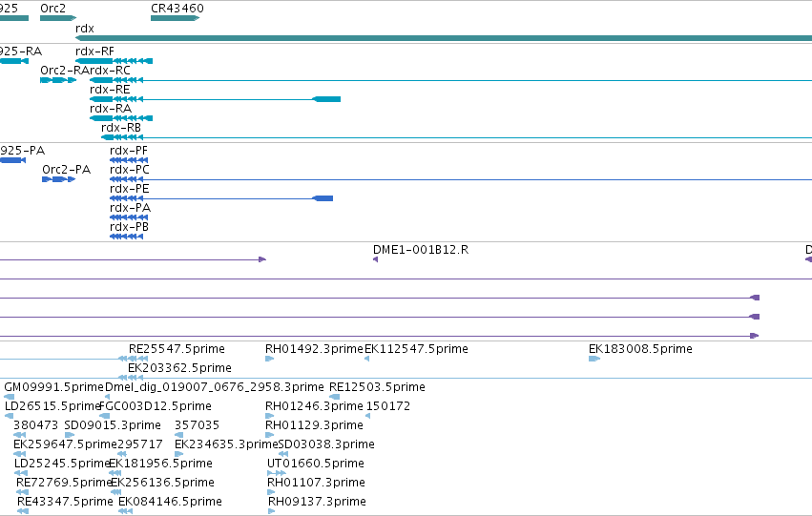
Task: Select the rdx-RA transcript feature
Action: (x=121, y=118)
